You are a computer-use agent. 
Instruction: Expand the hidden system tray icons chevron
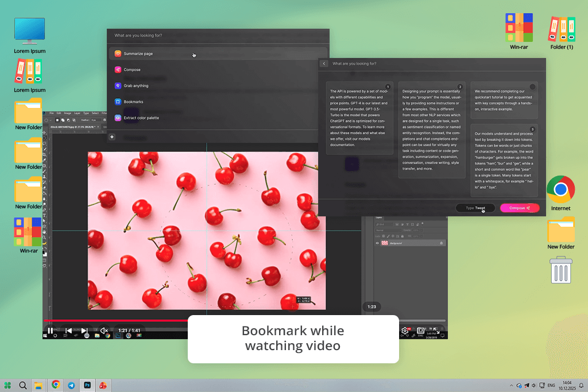[511, 386]
